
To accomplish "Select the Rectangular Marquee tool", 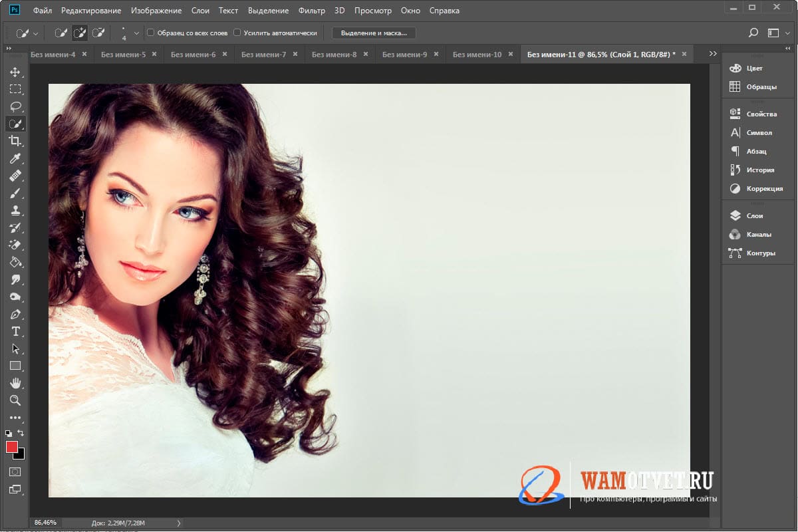I will coord(15,89).
